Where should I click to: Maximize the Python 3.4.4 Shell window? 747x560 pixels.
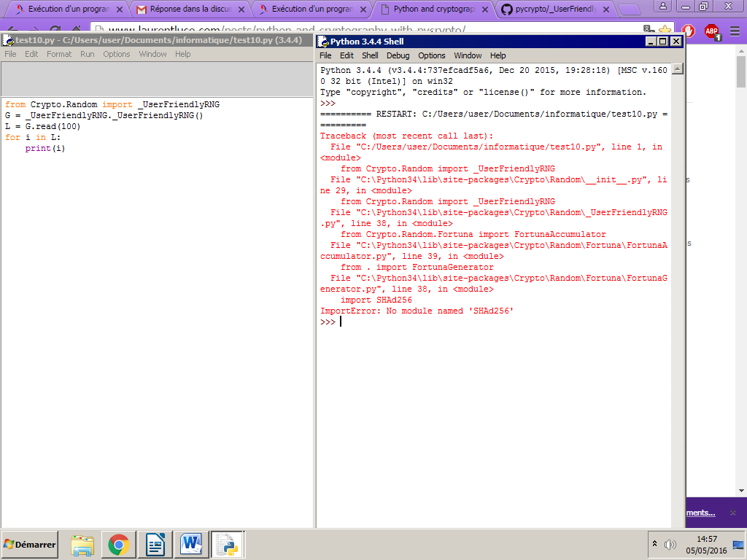662,42
